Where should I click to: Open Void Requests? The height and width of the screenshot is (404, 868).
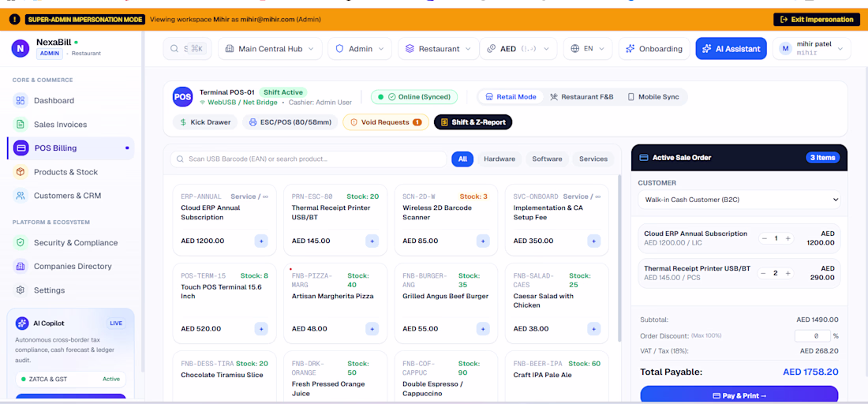tap(386, 122)
